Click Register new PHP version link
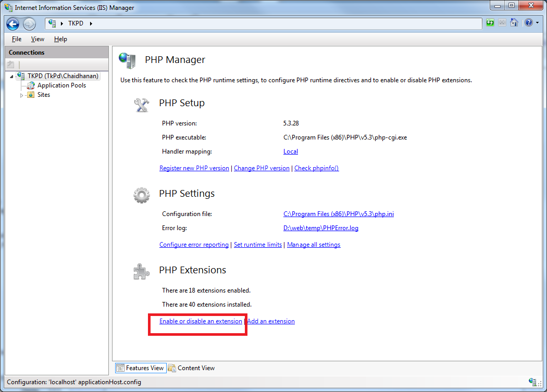 click(x=194, y=168)
